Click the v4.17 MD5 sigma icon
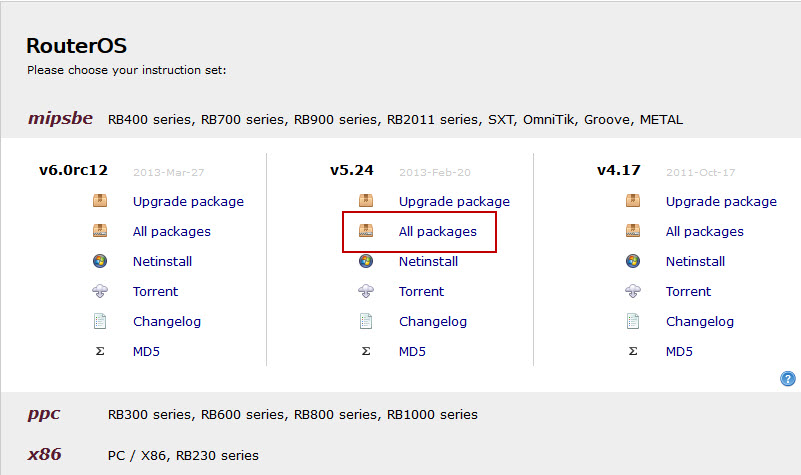The image size is (801, 475). click(633, 351)
